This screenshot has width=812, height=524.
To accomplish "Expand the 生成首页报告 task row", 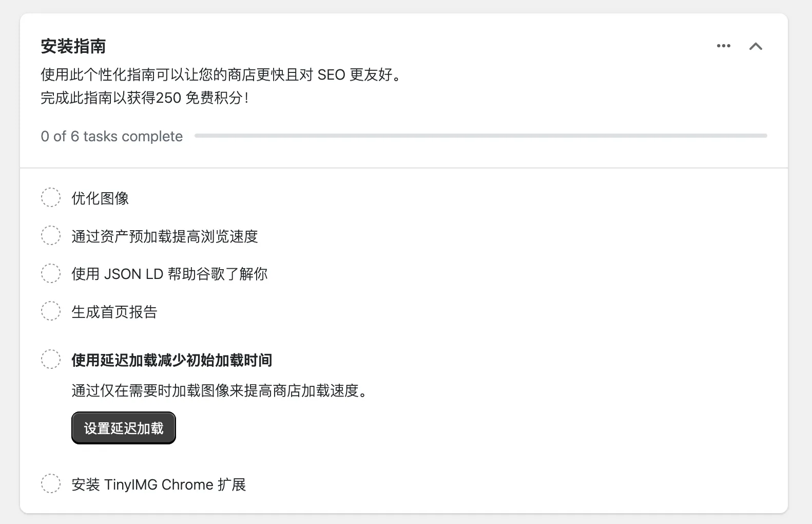I will pyautogui.click(x=114, y=312).
